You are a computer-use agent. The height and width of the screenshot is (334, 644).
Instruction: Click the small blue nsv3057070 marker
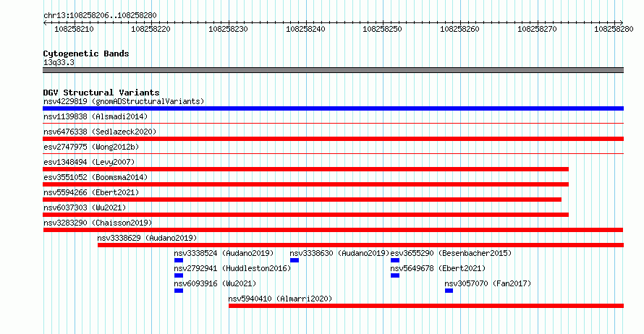pos(449,291)
